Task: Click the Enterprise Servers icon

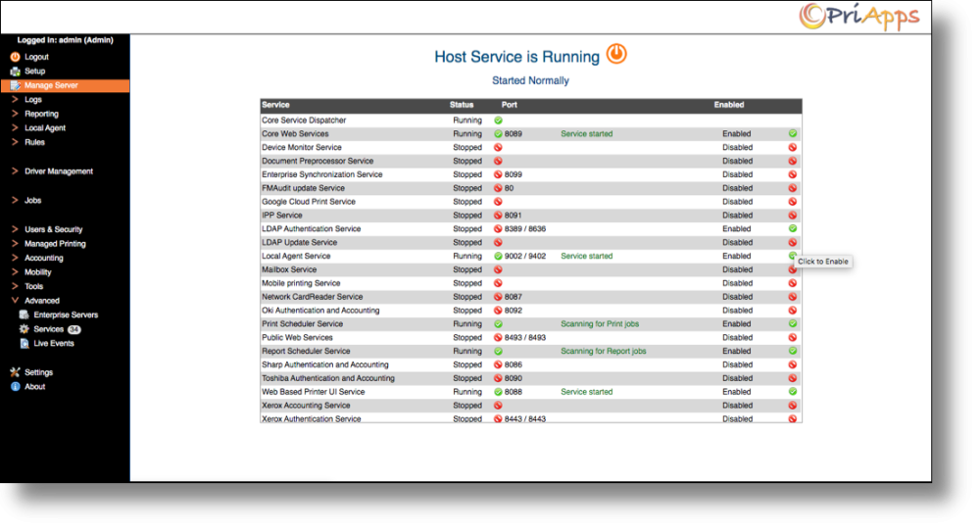Action: pyautogui.click(x=24, y=314)
